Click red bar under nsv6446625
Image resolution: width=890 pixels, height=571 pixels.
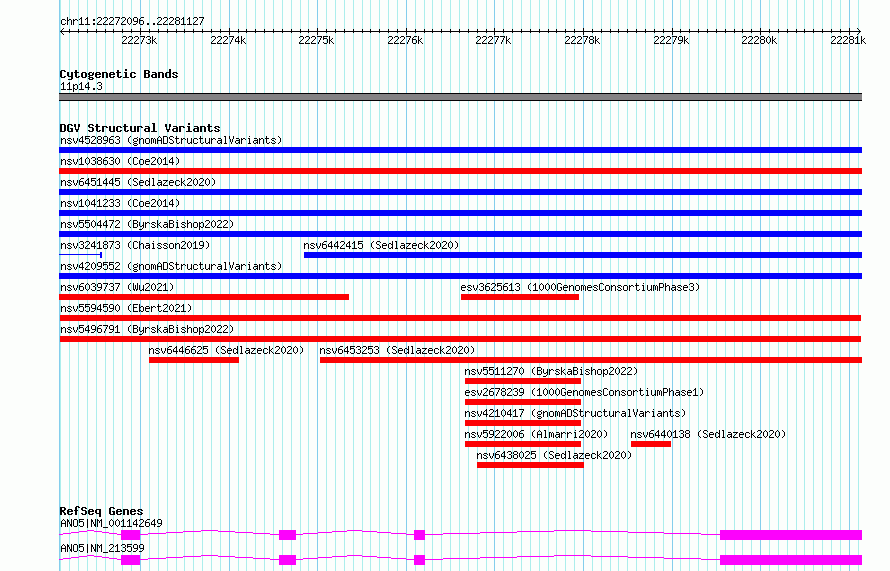pyautogui.click(x=194, y=360)
